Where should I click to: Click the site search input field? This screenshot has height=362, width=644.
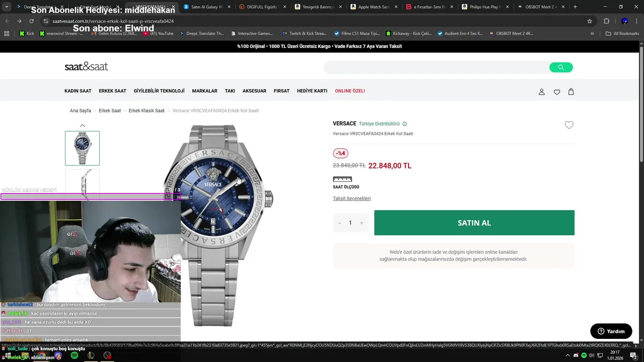click(x=437, y=67)
